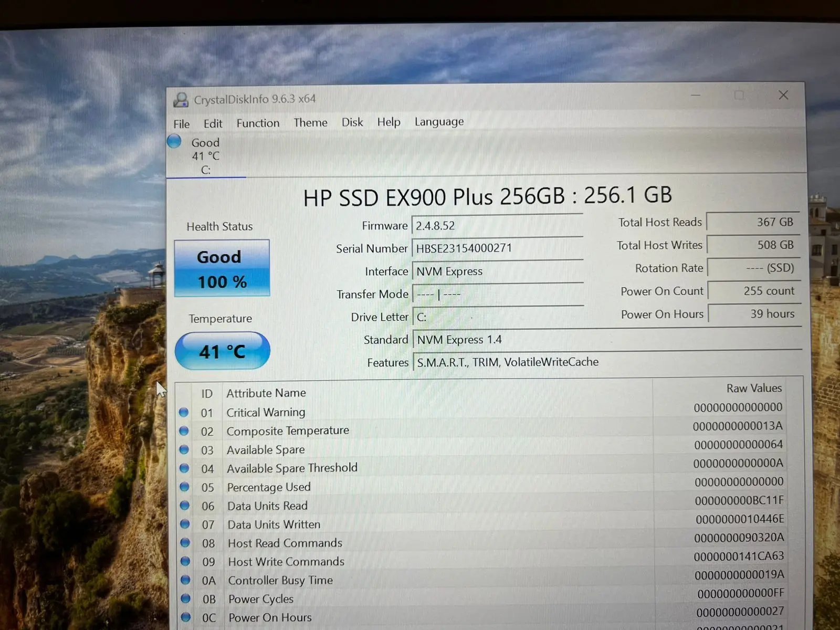The width and height of the screenshot is (840, 630).
Task: Open the Edit menu
Action: click(213, 123)
